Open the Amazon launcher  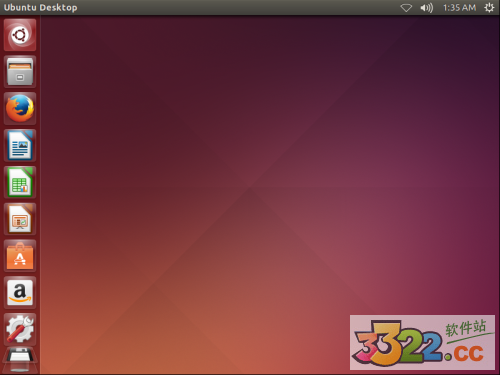click(20, 293)
